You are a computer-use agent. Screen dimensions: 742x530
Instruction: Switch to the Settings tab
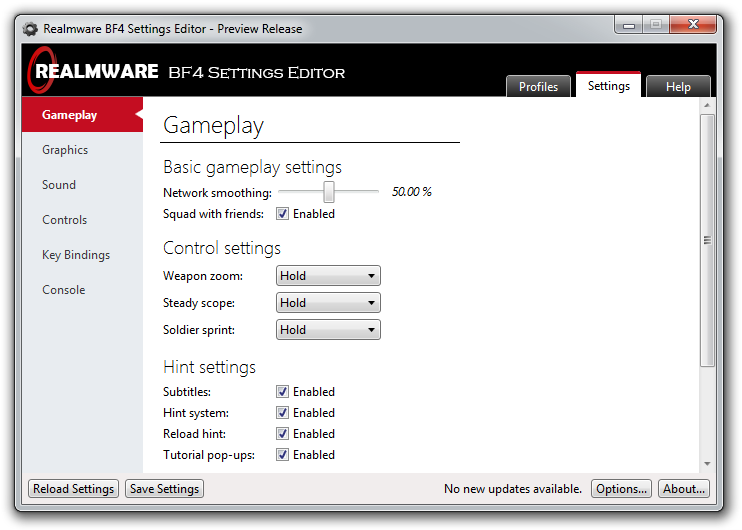coord(609,85)
